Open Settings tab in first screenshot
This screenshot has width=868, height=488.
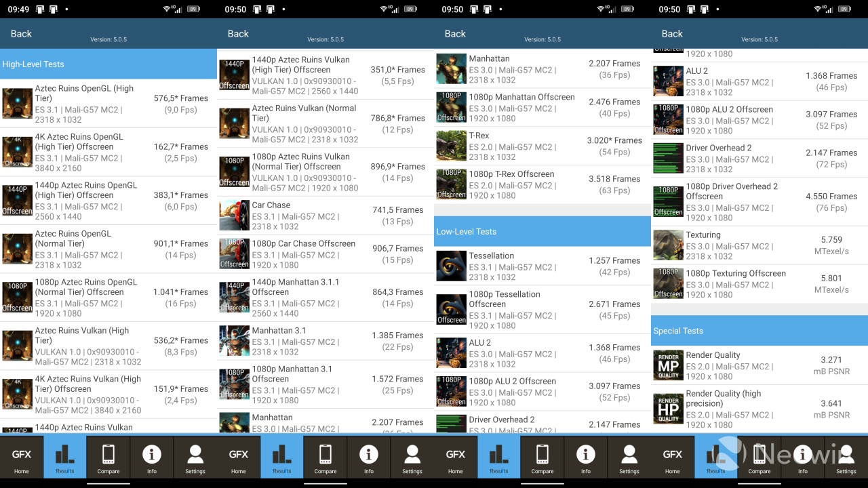(195, 458)
